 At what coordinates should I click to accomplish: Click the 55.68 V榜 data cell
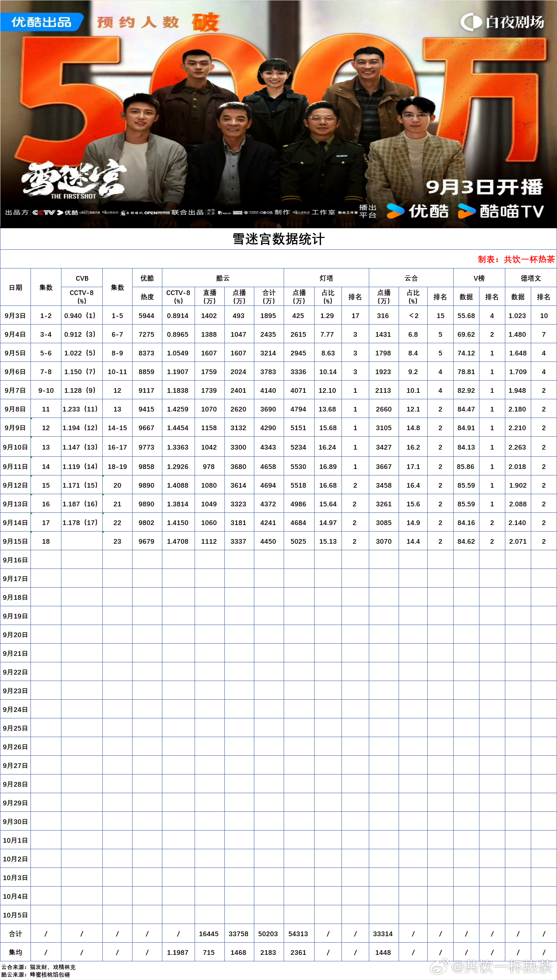click(x=466, y=316)
